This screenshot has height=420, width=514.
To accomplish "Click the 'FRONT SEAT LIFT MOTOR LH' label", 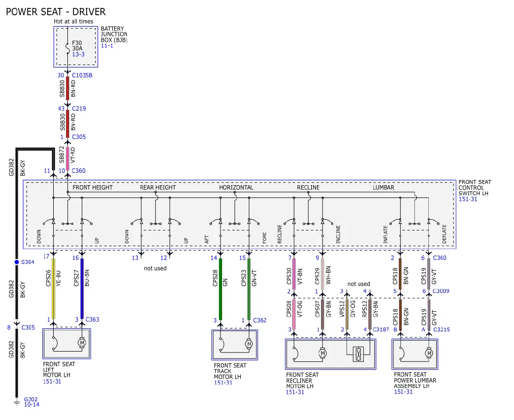I will pyautogui.click(x=59, y=369).
